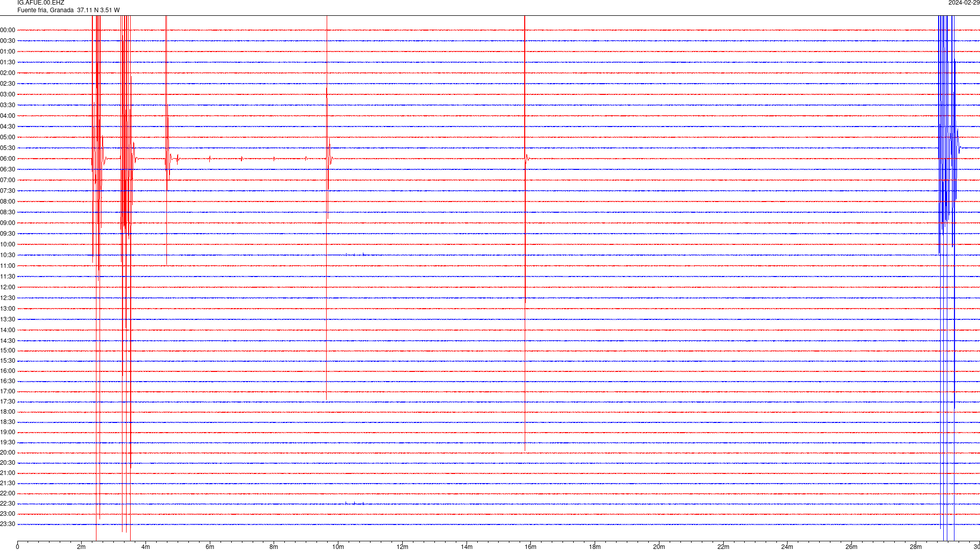
Task: Select the 19:00 time row label
Action: tap(8, 432)
